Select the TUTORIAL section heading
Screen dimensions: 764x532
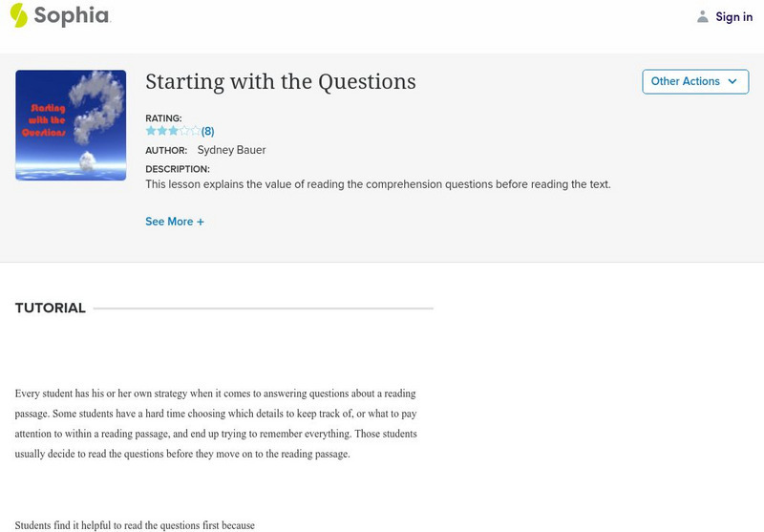click(x=51, y=309)
